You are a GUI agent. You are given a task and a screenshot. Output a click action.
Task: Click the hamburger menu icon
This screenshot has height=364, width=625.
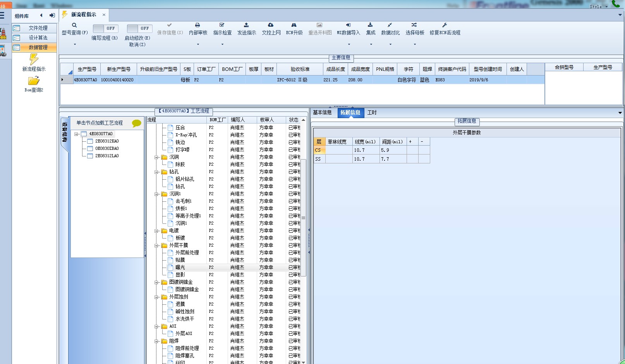pos(2,15)
